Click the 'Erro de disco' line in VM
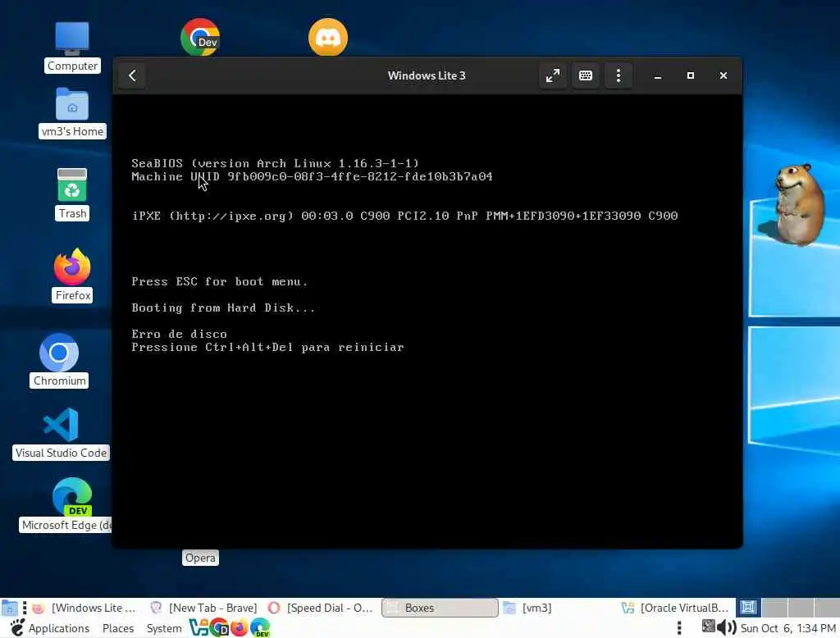Viewport: 840px width, 638px height. pyautogui.click(x=179, y=334)
